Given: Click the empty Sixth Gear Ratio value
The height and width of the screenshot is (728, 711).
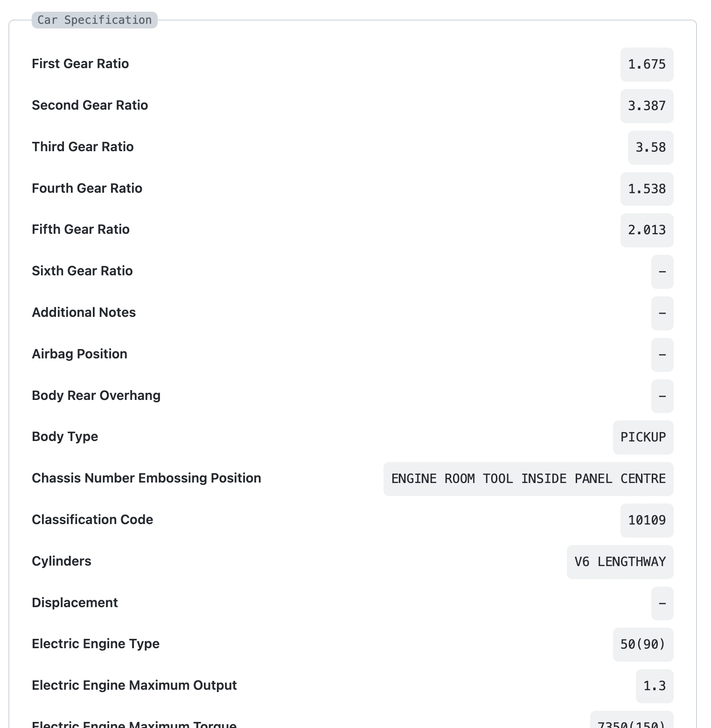Looking at the screenshot, I should (x=662, y=272).
